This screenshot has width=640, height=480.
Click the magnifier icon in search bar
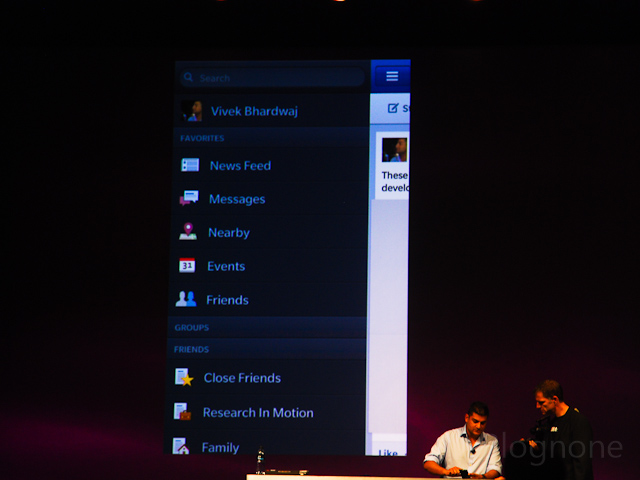(188, 77)
